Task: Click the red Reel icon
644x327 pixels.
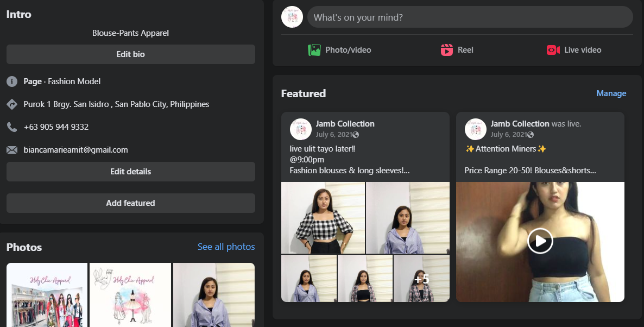Action: [446, 50]
